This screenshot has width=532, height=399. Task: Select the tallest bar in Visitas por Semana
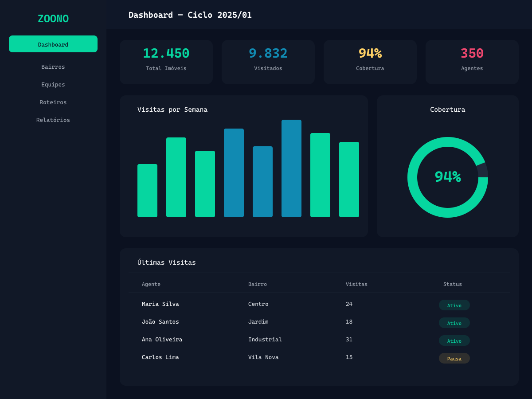(291, 168)
